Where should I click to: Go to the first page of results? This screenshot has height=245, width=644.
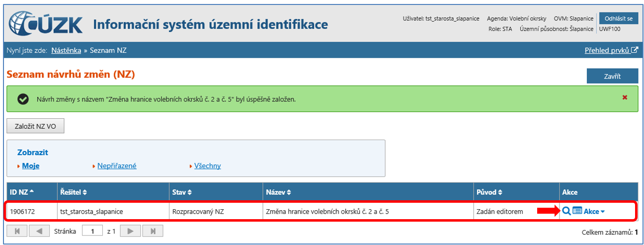17,231
